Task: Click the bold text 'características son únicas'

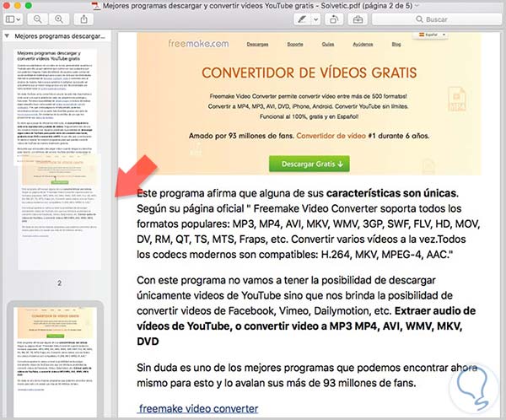Action: pos(392,193)
